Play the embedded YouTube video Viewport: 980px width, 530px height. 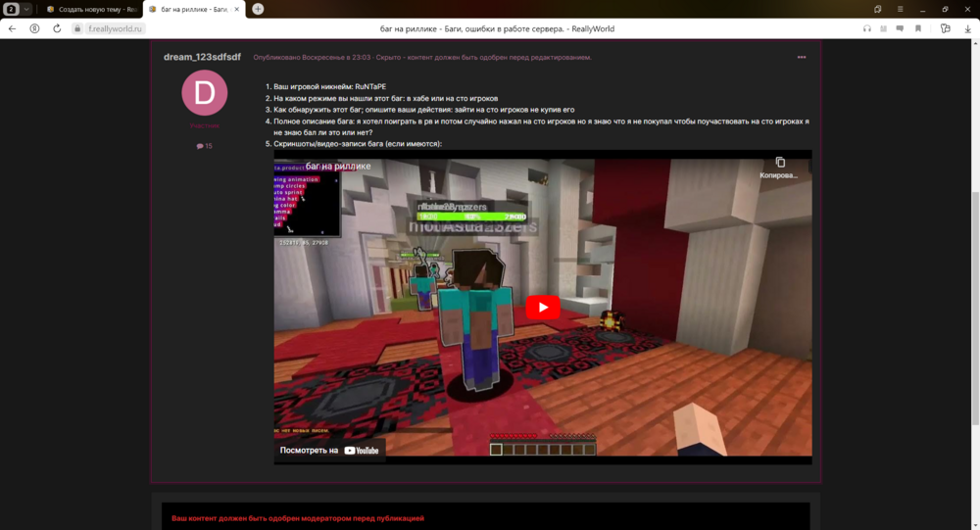543,308
